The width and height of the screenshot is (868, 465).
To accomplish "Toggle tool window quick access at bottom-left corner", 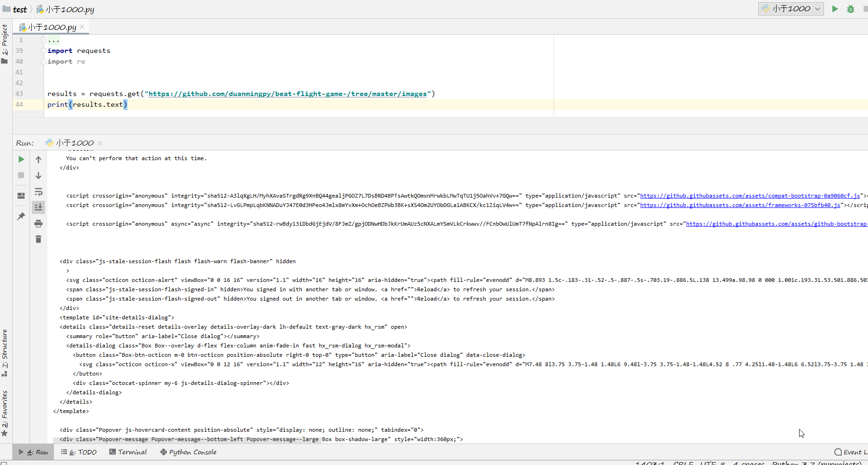I will coord(4,463).
